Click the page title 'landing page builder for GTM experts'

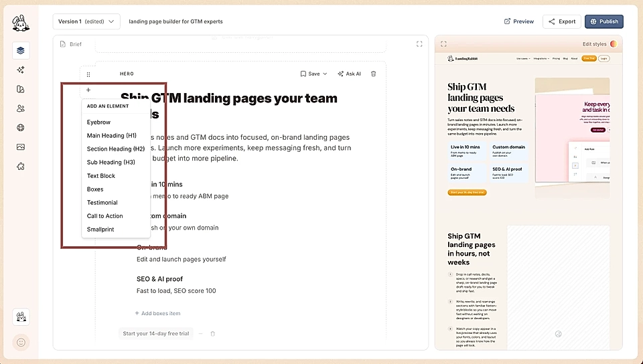(x=175, y=21)
